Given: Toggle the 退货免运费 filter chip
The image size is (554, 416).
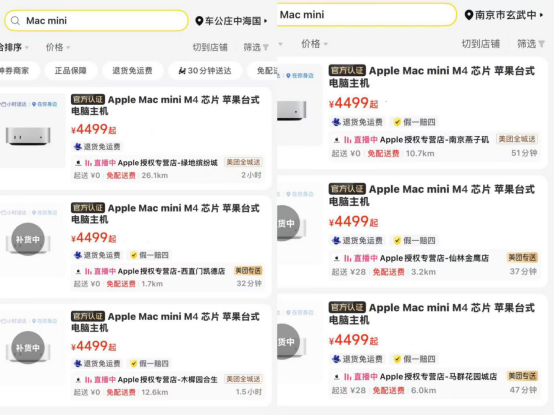Looking at the screenshot, I should [132, 71].
